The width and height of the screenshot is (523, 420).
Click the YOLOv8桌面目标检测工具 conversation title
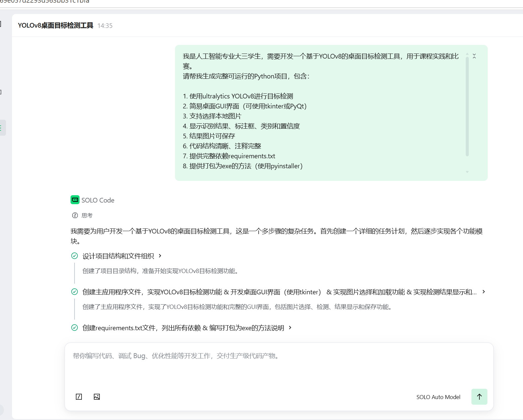(x=56, y=26)
